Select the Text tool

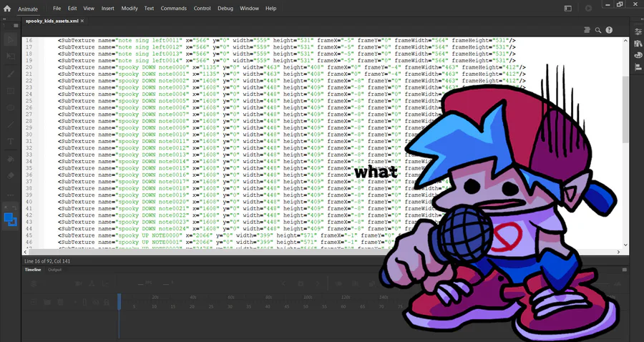point(11,142)
